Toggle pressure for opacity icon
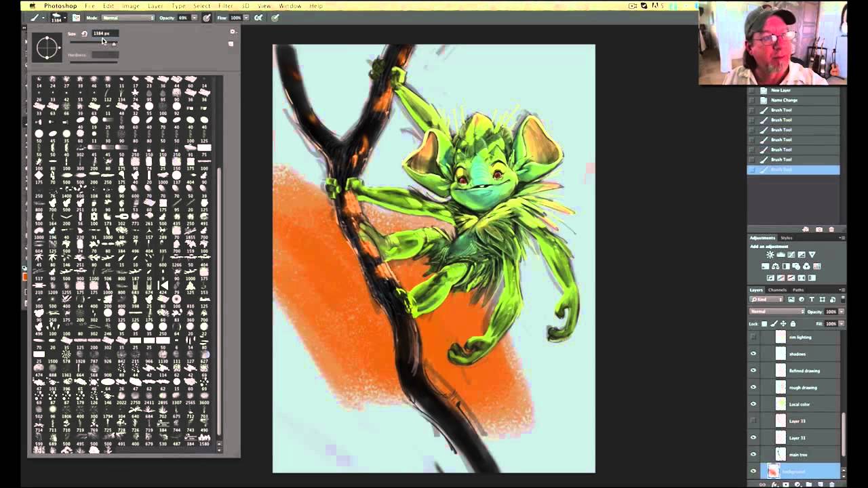 click(206, 18)
